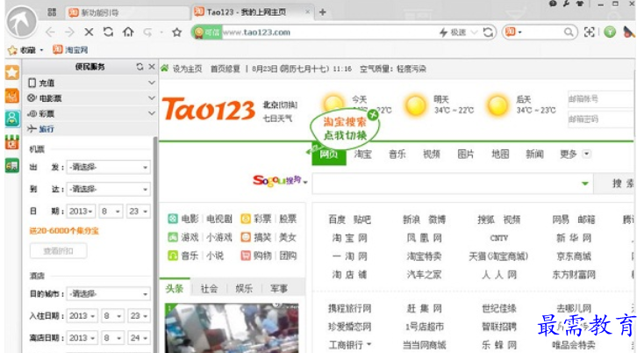
Task: Open the 更多 search category dropdown
Action: [586, 154]
